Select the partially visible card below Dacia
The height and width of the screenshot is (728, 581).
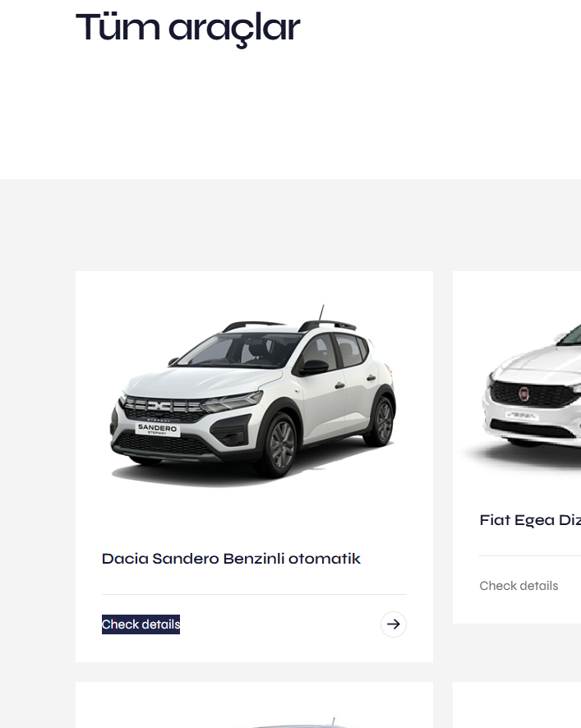click(x=254, y=705)
